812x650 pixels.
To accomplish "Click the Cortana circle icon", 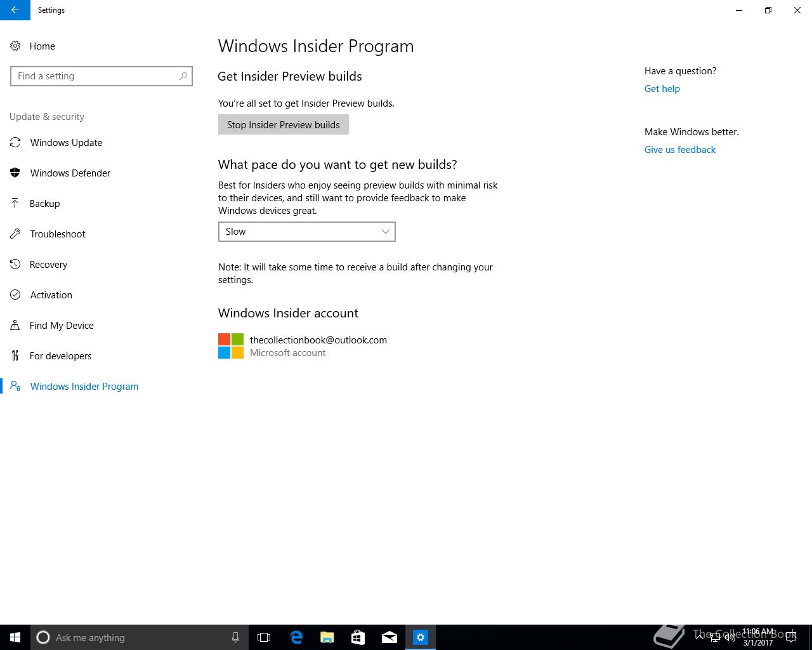I will tap(43, 637).
